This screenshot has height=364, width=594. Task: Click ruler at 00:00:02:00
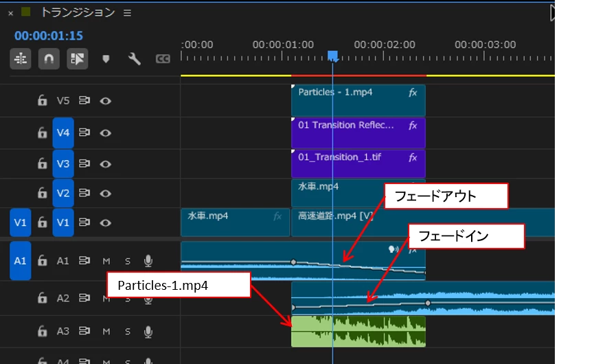pos(384,45)
